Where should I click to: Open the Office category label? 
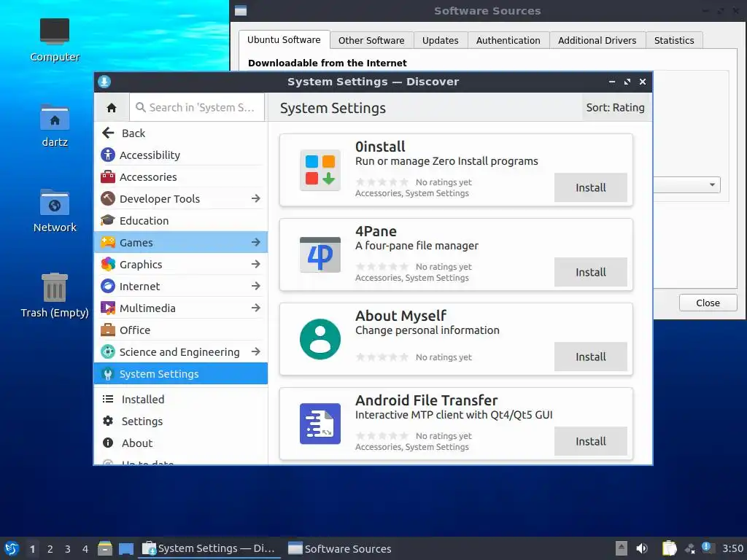pos(135,330)
